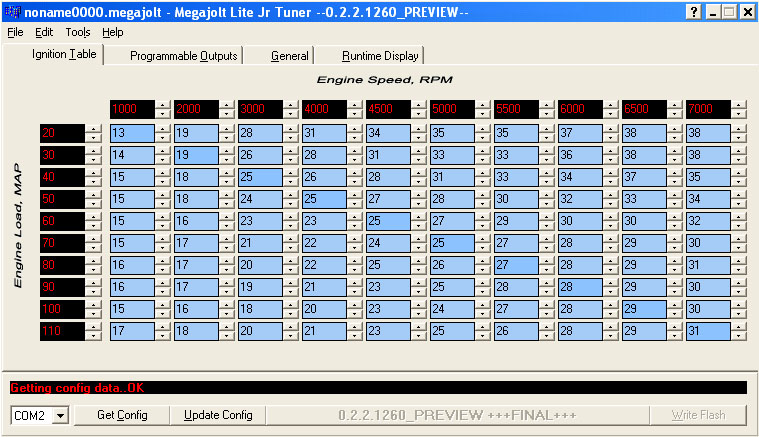Select the 6000 RPM bin field
Viewport: 759px width, 437px height.
[580, 109]
